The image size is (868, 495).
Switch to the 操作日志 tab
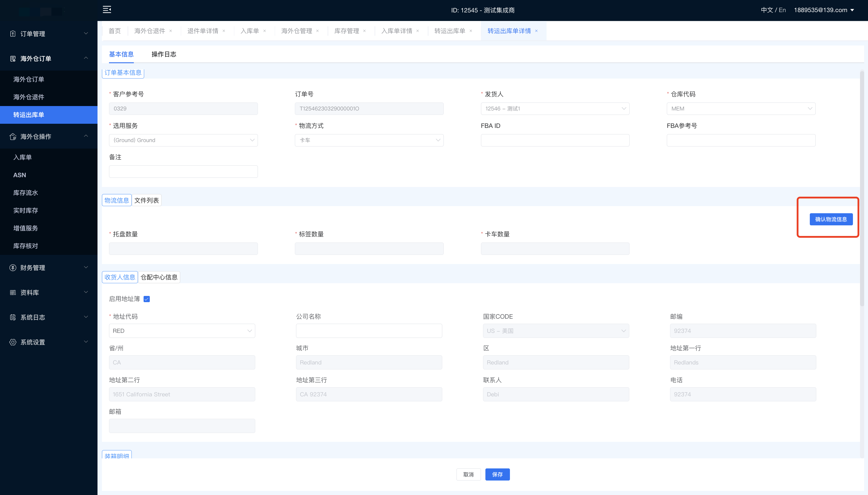[x=164, y=54]
